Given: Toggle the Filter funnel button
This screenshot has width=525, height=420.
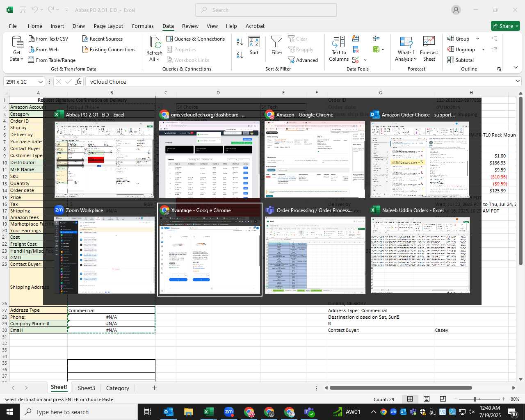Looking at the screenshot, I should [x=277, y=46].
